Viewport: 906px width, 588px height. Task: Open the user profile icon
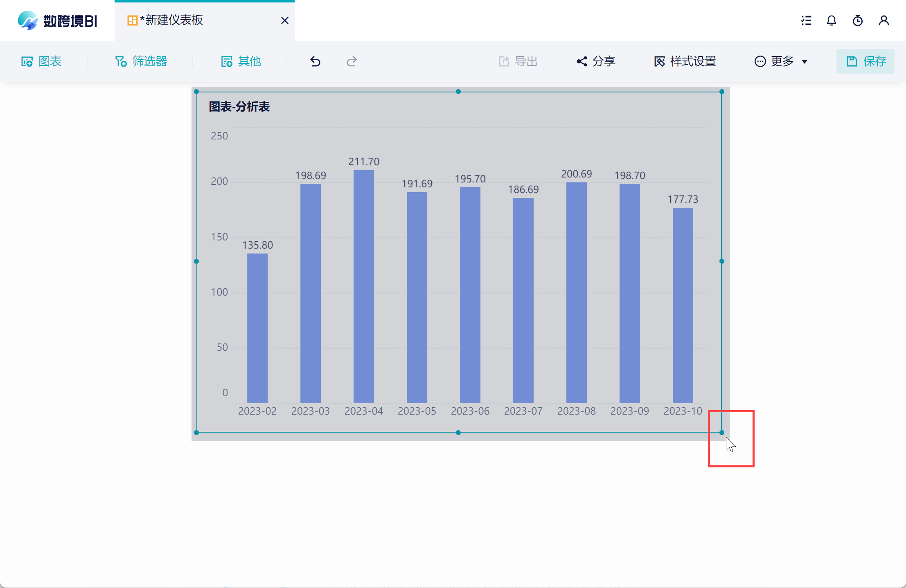click(x=883, y=20)
